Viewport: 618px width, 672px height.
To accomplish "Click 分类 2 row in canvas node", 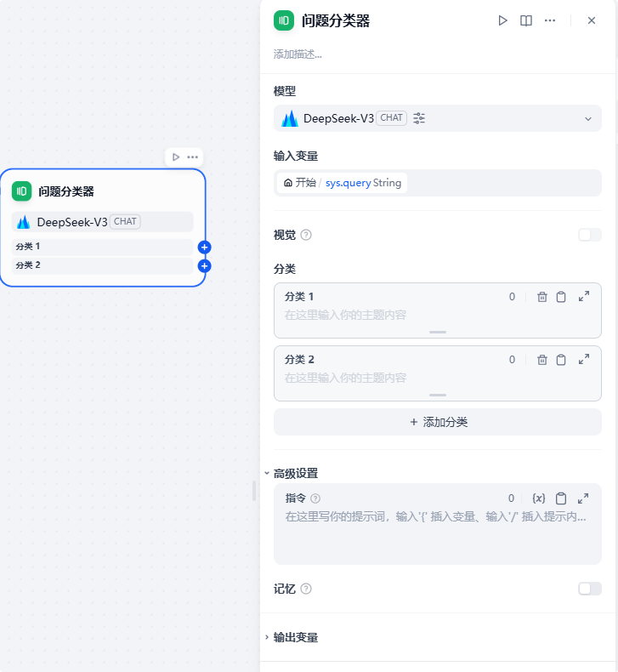I will pyautogui.click(x=102, y=265).
